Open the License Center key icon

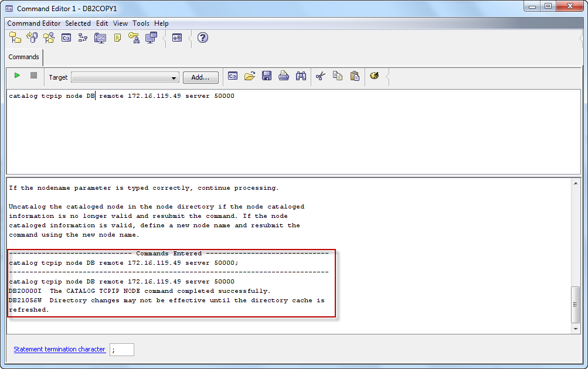(134, 38)
